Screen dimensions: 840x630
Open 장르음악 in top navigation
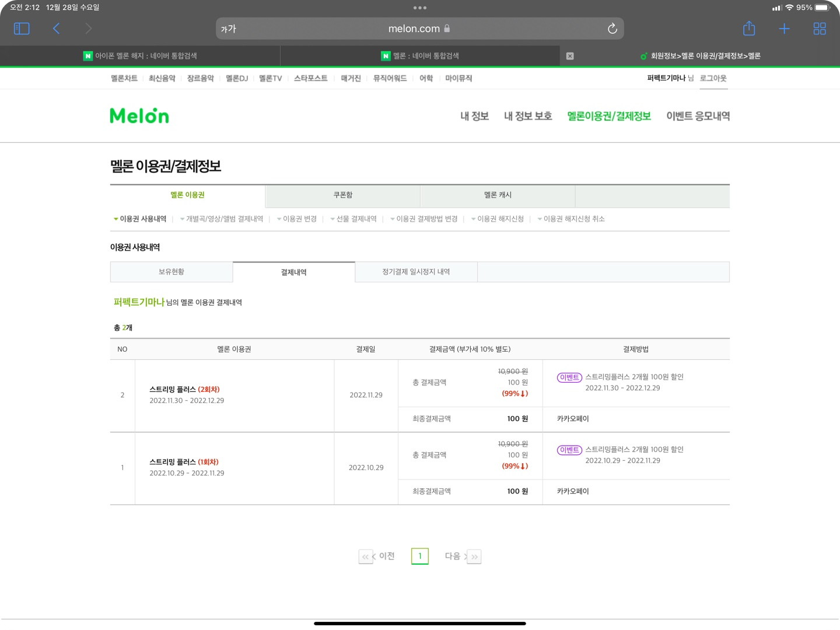click(x=200, y=78)
